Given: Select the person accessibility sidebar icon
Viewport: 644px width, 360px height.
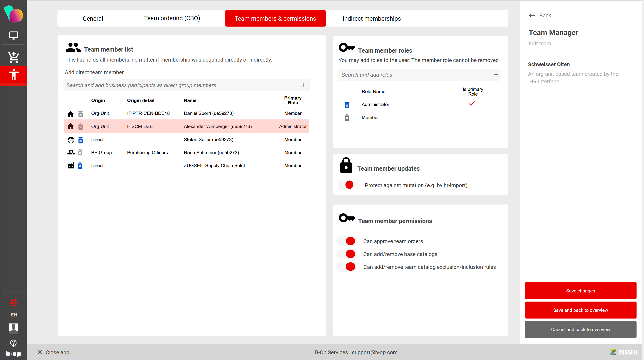Looking at the screenshot, I should (x=14, y=75).
